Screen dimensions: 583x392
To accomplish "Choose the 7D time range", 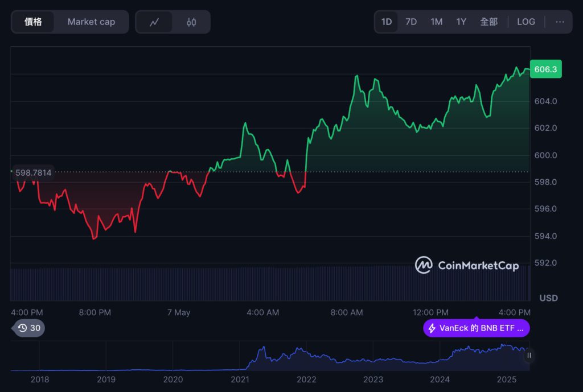I will pyautogui.click(x=411, y=22).
